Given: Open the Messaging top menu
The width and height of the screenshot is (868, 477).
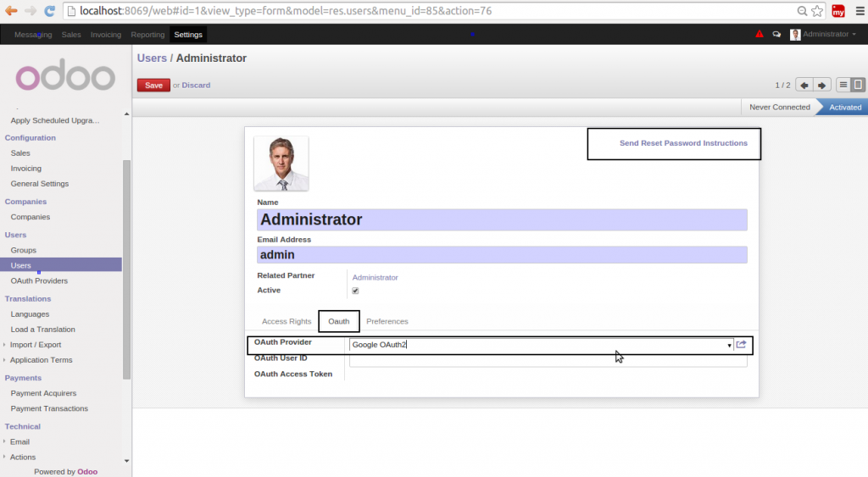Looking at the screenshot, I should [x=33, y=34].
